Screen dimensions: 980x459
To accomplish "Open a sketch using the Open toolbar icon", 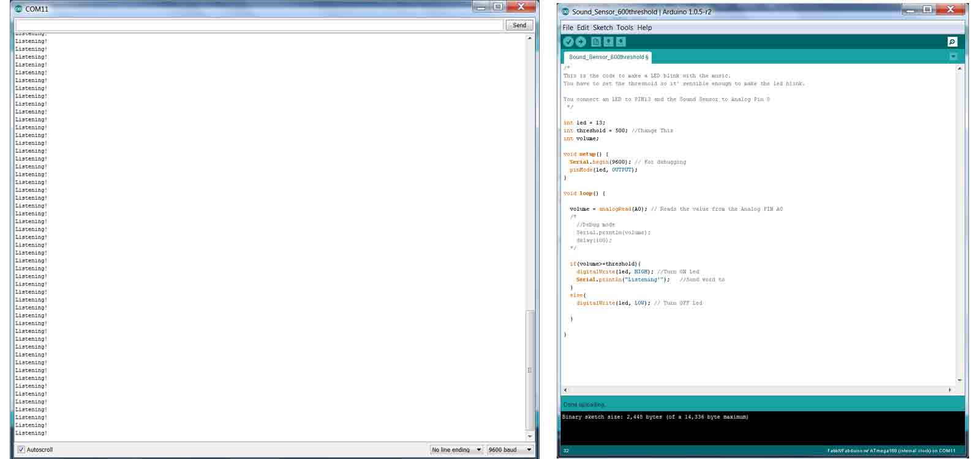I will [608, 42].
